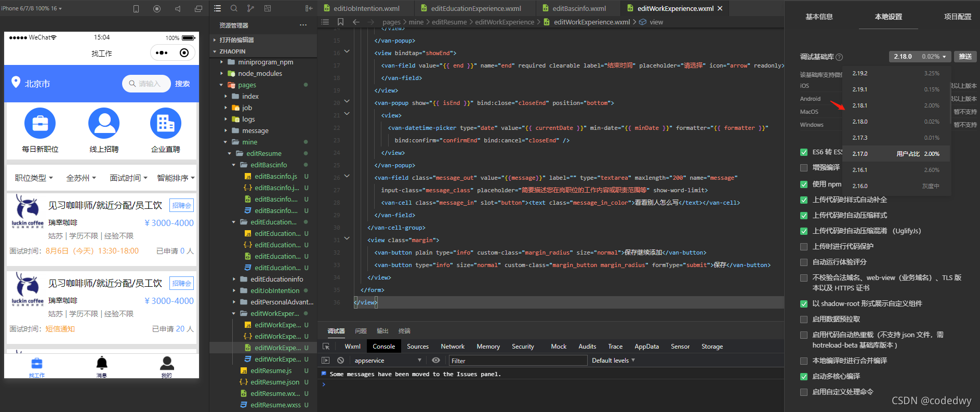Click the record/stop circle icon in simulator toolbar

(157, 9)
